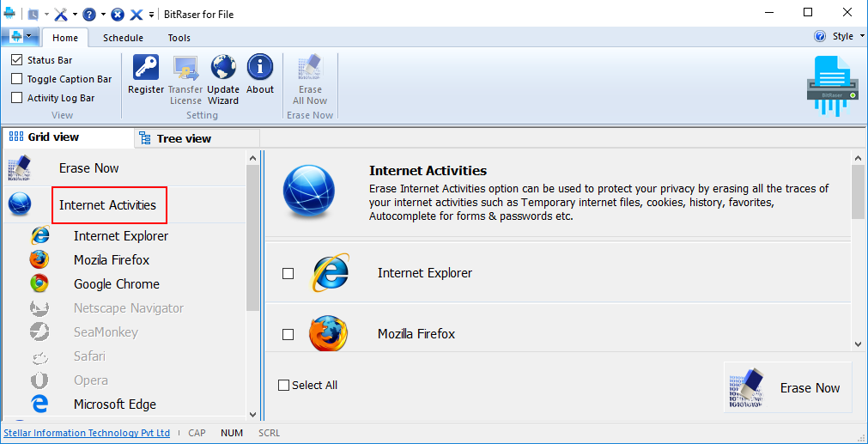
Task: Click the Internet Explorer icon in sidebar list
Action: 39,236
